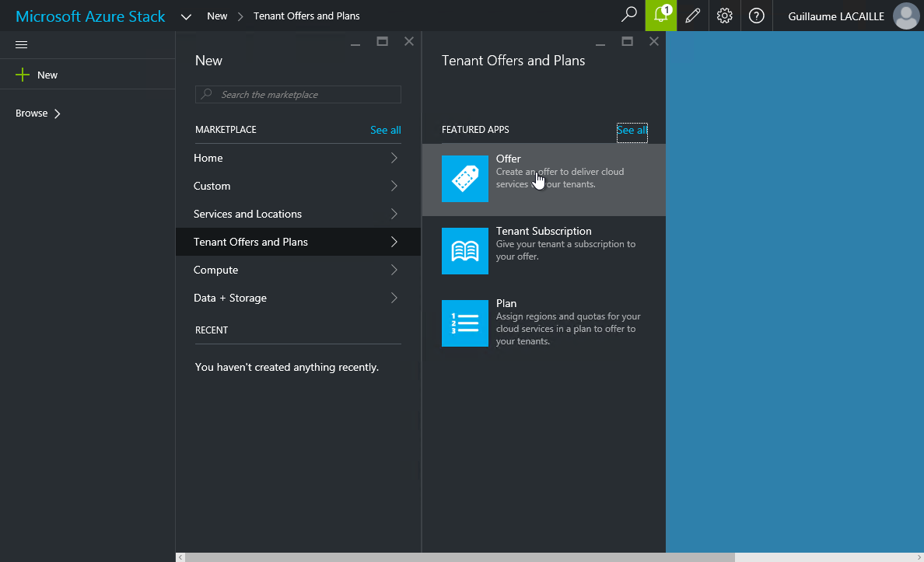Screen dimensions: 924x562
Task: Click the Tenant Offers and Plans row chevron
Action: (x=394, y=242)
